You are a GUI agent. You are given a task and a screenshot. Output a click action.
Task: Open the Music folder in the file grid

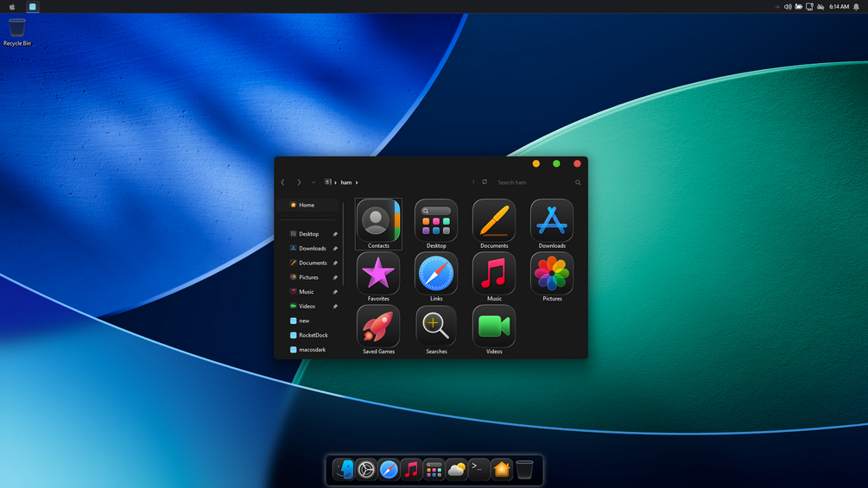[x=494, y=276]
